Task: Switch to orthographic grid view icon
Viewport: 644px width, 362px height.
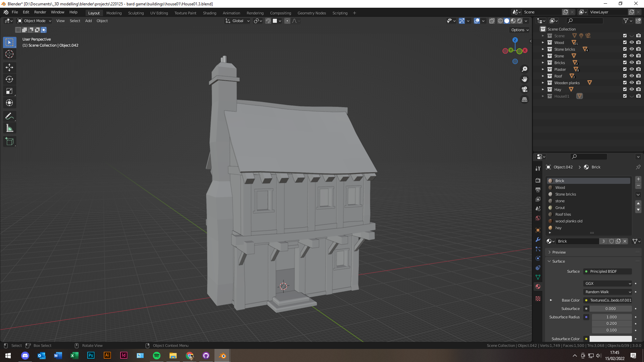Action: [x=524, y=100]
